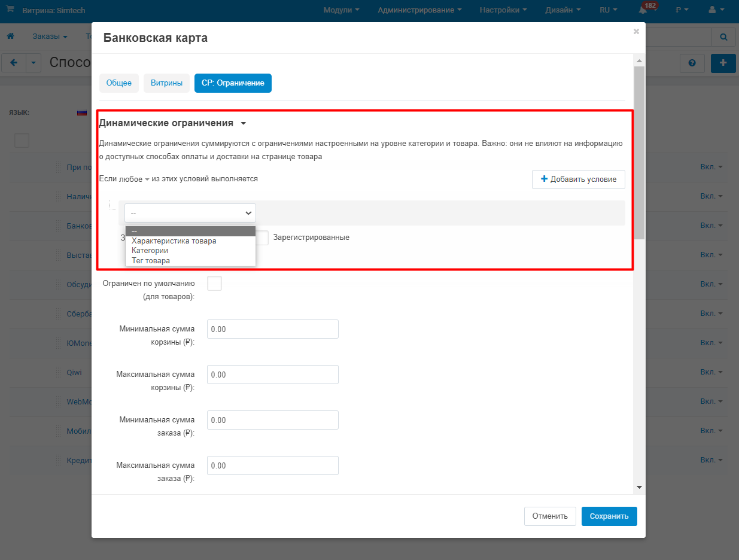Click the dialog scrollbar thumb
This screenshot has height=560, width=739.
pyautogui.click(x=639, y=153)
